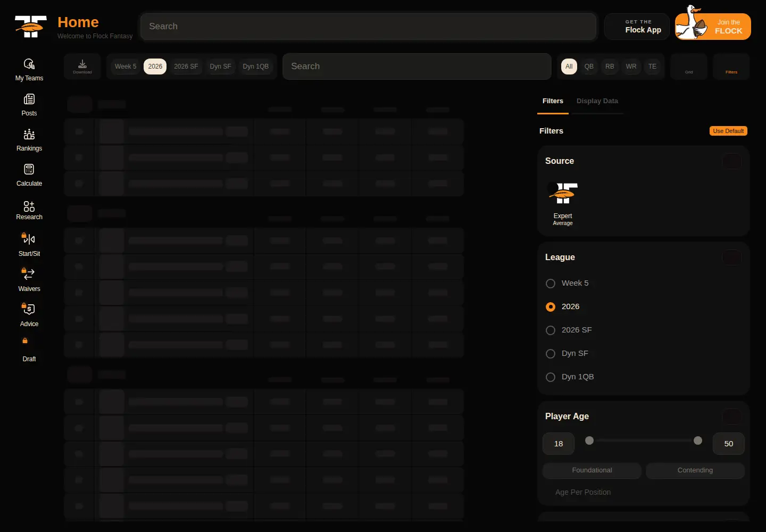
Task: Click the maximum Player Age slider handle
Action: pyautogui.click(x=698, y=440)
